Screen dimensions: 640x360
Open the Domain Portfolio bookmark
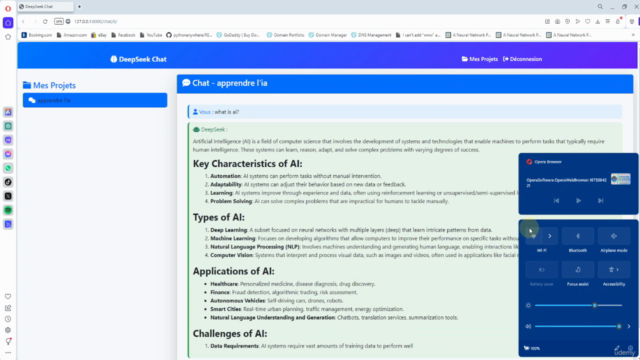(285, 35)
